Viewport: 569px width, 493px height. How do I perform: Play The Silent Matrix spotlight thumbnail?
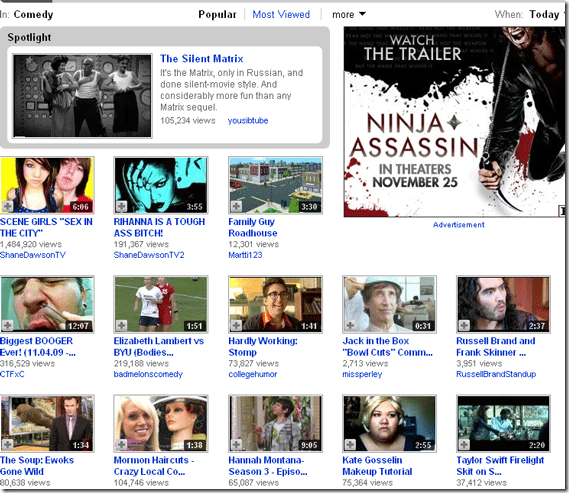[x=82, y=96]
